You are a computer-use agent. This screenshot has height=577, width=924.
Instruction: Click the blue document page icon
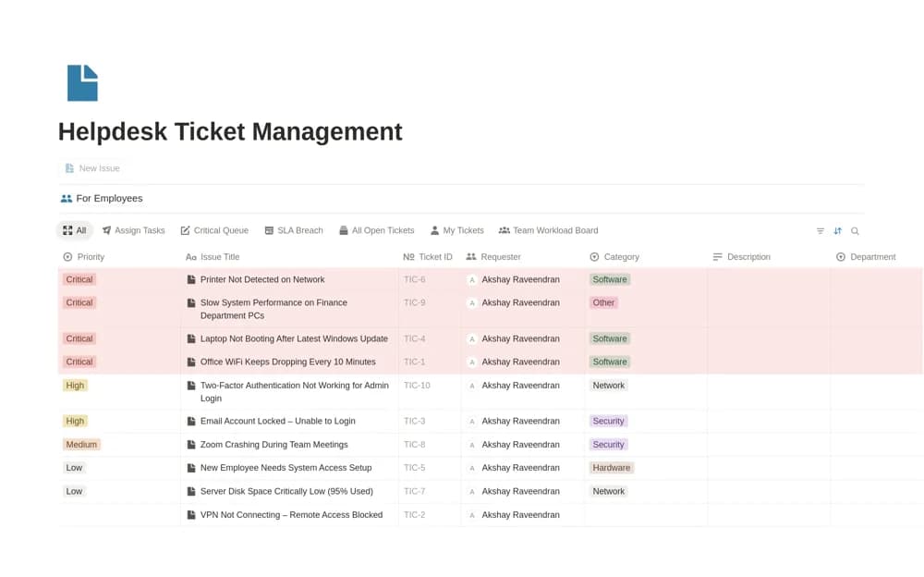pos(82,83)
